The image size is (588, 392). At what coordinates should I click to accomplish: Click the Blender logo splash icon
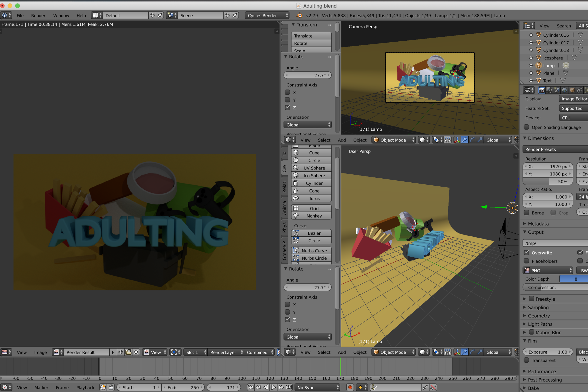299,16
